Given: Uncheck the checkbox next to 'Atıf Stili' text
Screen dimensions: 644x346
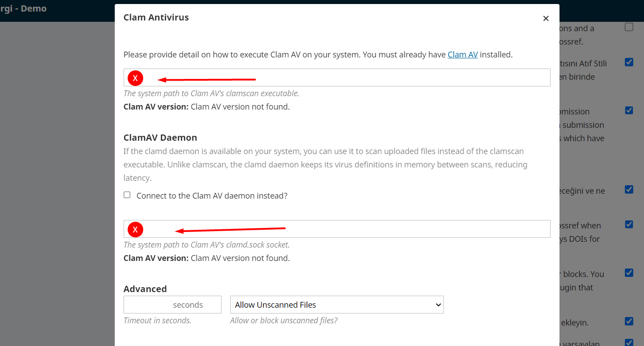Looking at the screenshot, I should 629,62.
